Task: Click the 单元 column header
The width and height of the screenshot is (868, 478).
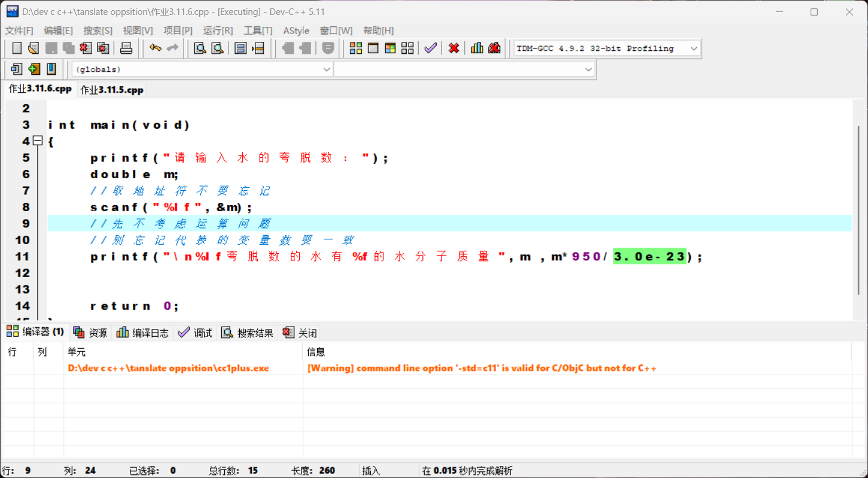Action: (184, 352)
